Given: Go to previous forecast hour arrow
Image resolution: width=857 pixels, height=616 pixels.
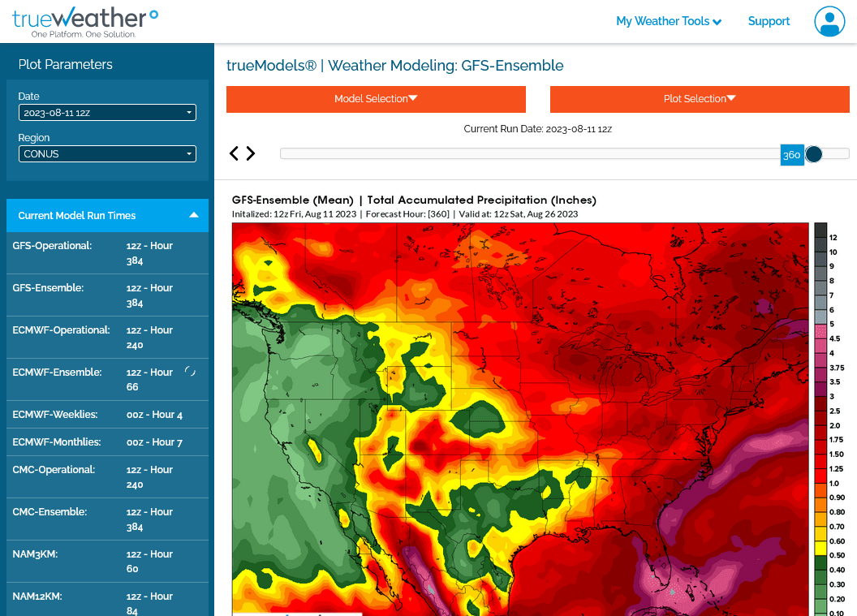Looking at the screenshot, I should 234,153.
